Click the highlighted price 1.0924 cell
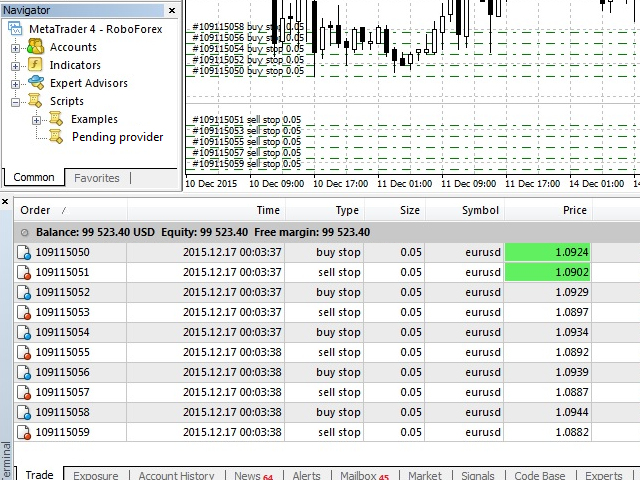The height and width of the screenshot is (480, 640). (547, 252)
